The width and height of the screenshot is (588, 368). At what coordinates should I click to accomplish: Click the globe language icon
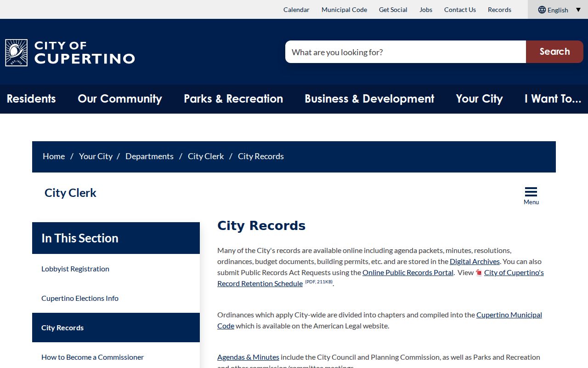542,10
